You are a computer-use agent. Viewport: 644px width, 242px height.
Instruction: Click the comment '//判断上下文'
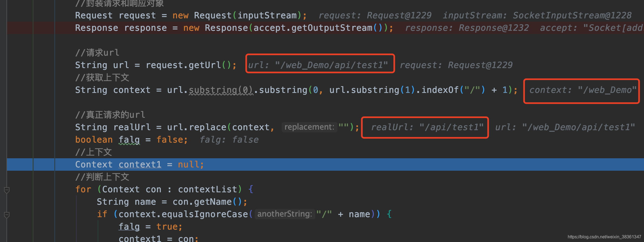[102, 177]
